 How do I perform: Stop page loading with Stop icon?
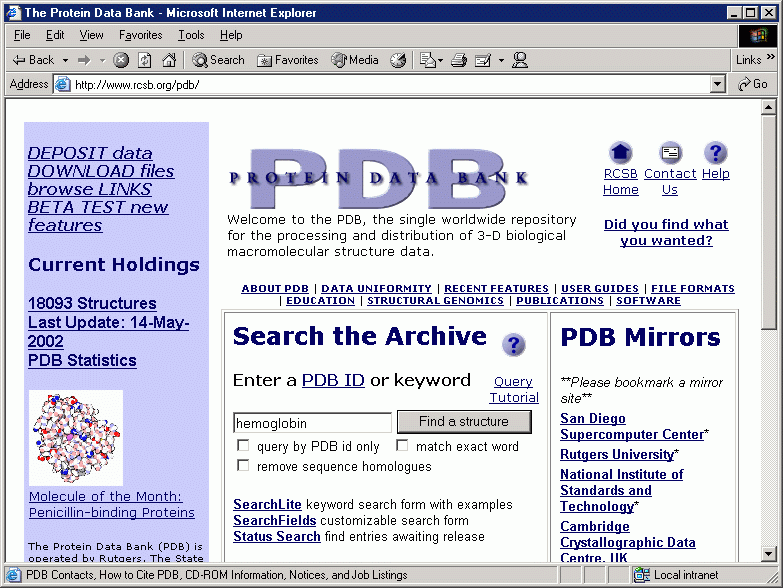121,60
